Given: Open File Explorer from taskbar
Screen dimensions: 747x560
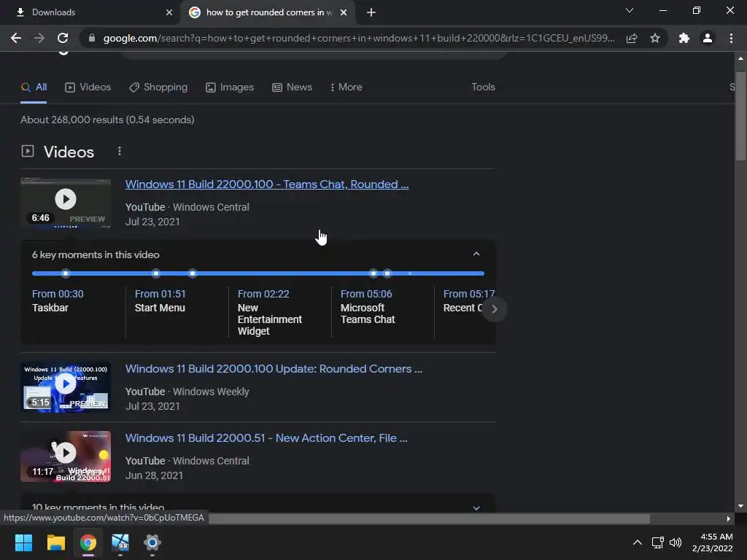Looking at the screenshot, I should 55,542.
